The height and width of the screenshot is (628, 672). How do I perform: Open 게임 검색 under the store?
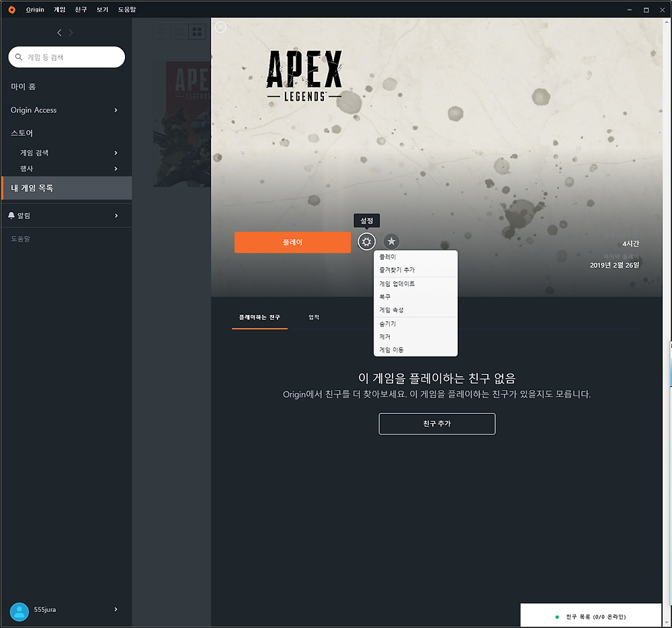34,153
